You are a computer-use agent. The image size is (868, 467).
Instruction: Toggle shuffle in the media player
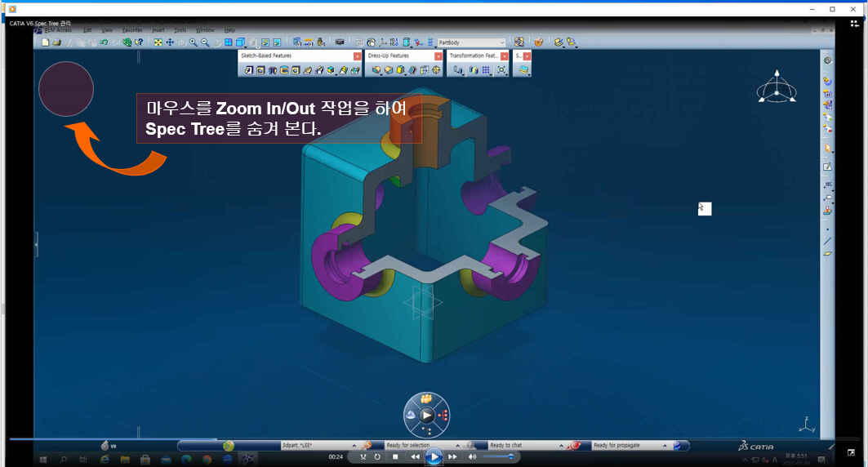363,457
